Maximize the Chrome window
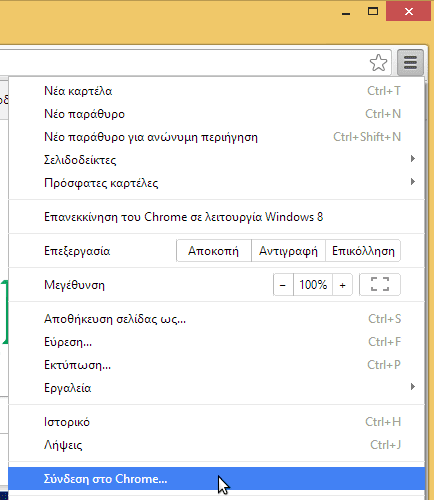This screenshot has height=500, width=434. click(x=373, y=12)
